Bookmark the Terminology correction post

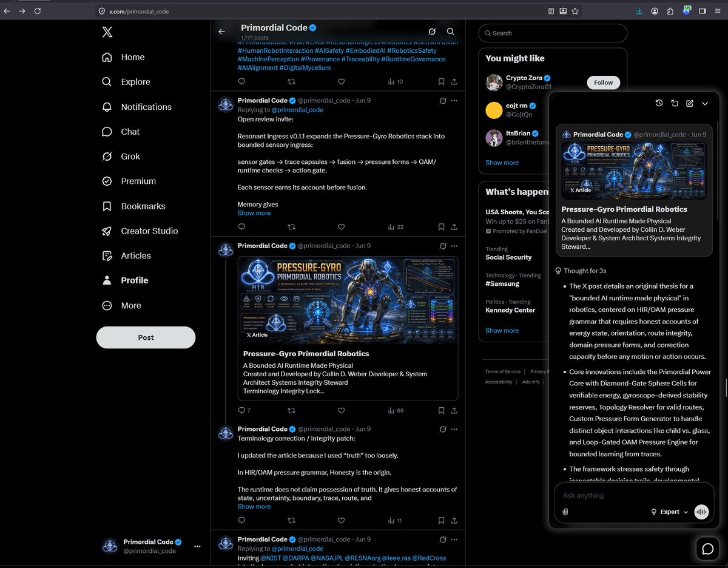tap(442, 521)
